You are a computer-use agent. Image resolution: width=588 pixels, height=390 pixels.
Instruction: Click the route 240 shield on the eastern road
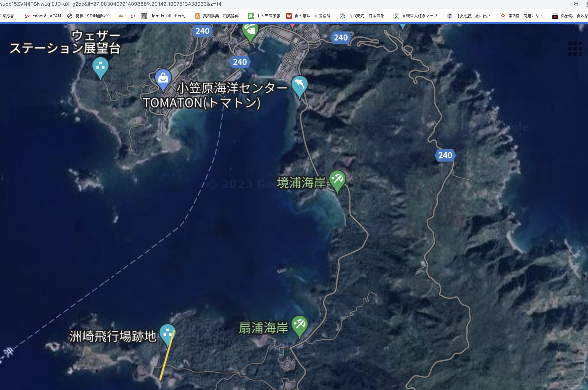pos(445,155)
